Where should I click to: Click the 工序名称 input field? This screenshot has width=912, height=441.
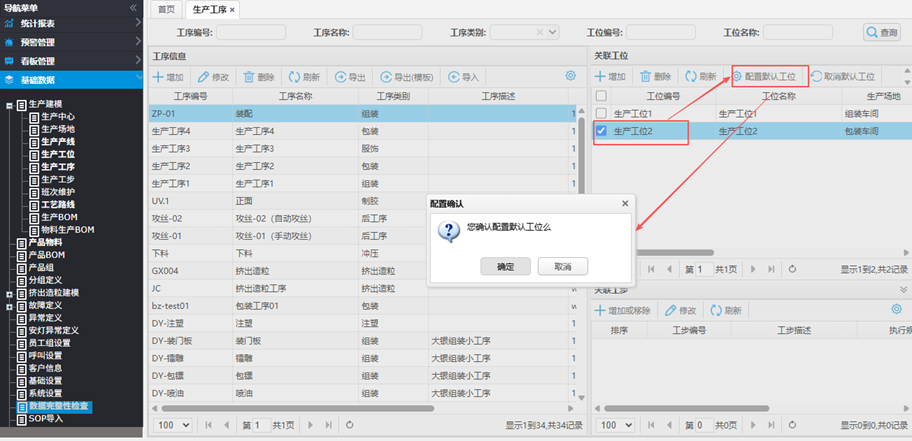[x=387, y=33]
